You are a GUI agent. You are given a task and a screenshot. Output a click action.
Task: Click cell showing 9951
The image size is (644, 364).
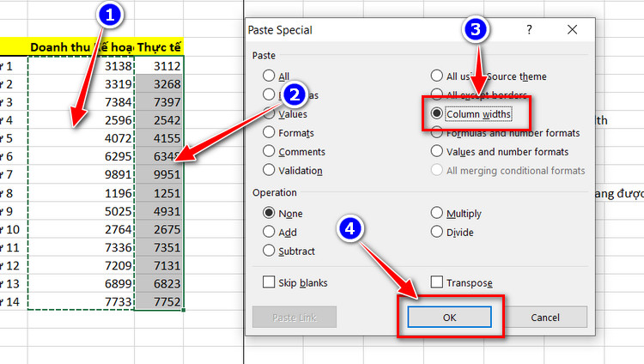(x=159, y=174)
